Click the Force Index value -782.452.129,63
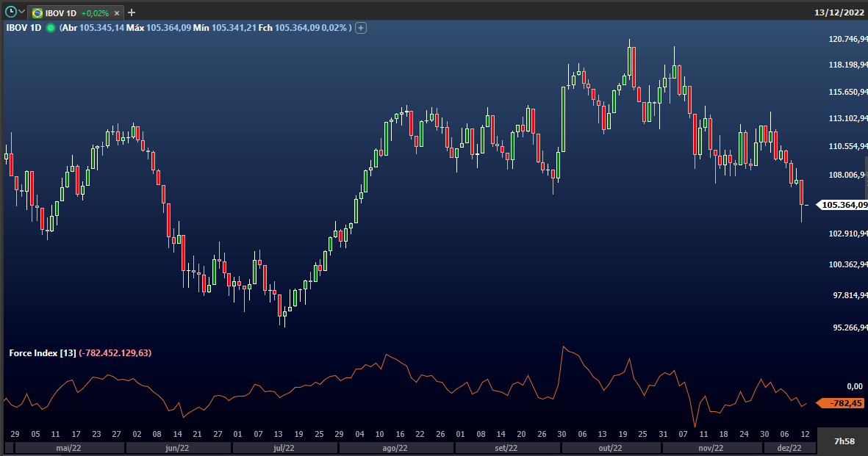Image resolution: width=868 pixels, height=456 pixels. [x=115, y=353]
